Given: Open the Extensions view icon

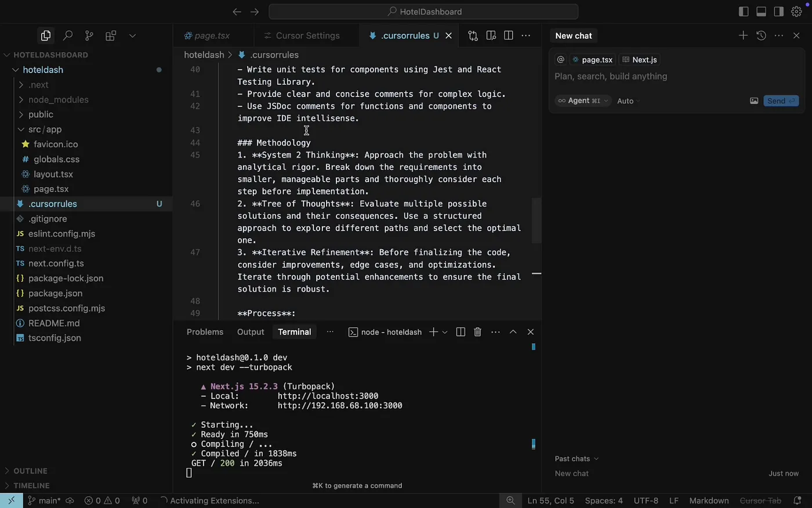Looking at the screenshot, I should pos(110,35).
